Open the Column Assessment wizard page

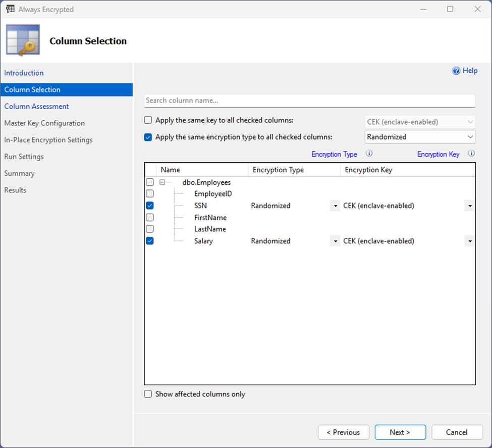point(36,107)
